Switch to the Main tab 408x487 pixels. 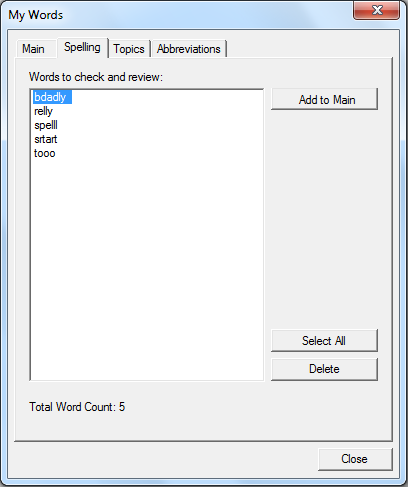[33, 49]
